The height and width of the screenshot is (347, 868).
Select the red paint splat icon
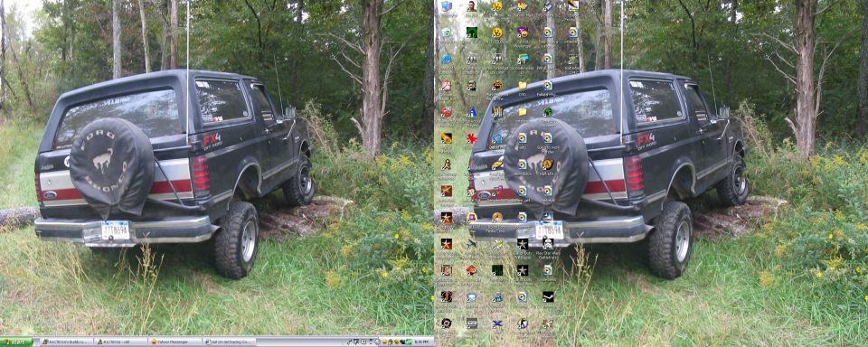(x=472, y=138)
